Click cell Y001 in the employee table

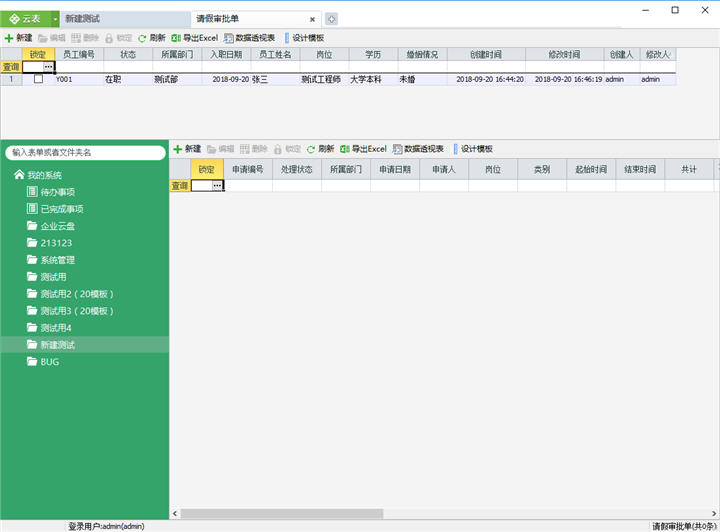click(x=79, y=79)
